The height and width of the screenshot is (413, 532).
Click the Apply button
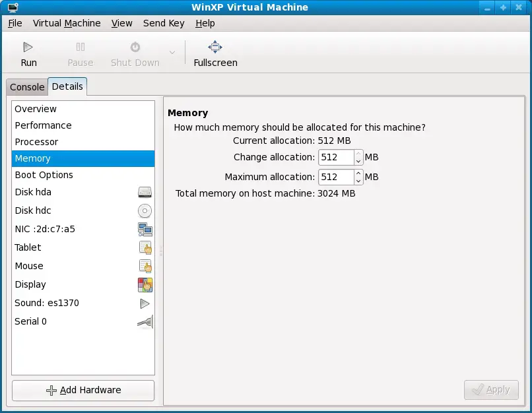coord(491,389)
